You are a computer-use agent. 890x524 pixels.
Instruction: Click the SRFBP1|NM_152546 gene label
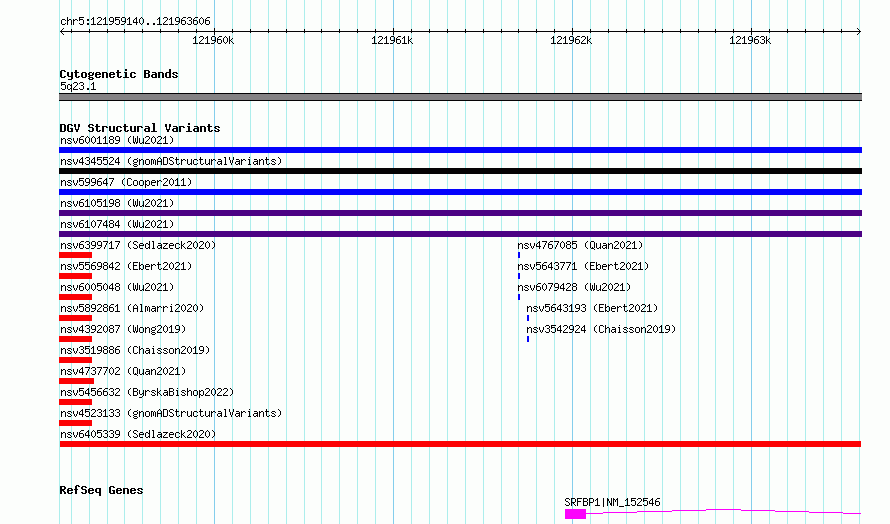pyautogui.click(x=612, y=502)
